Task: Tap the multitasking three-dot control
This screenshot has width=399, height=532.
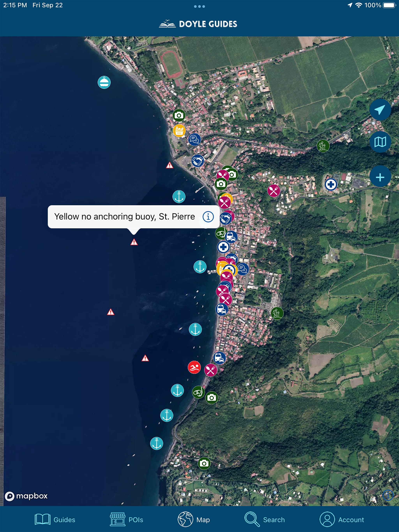Action: [x=199, y=6]
